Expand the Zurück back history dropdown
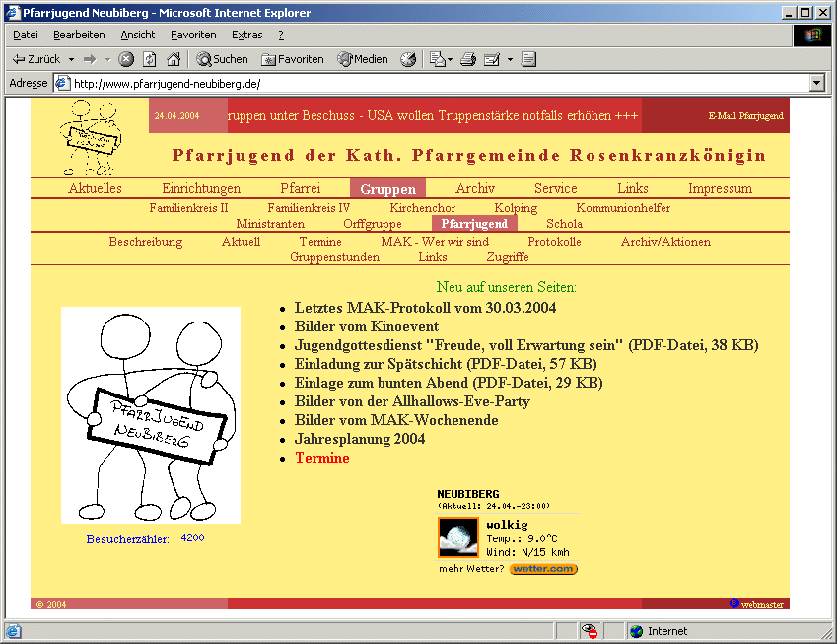 [x=71, y=60]
